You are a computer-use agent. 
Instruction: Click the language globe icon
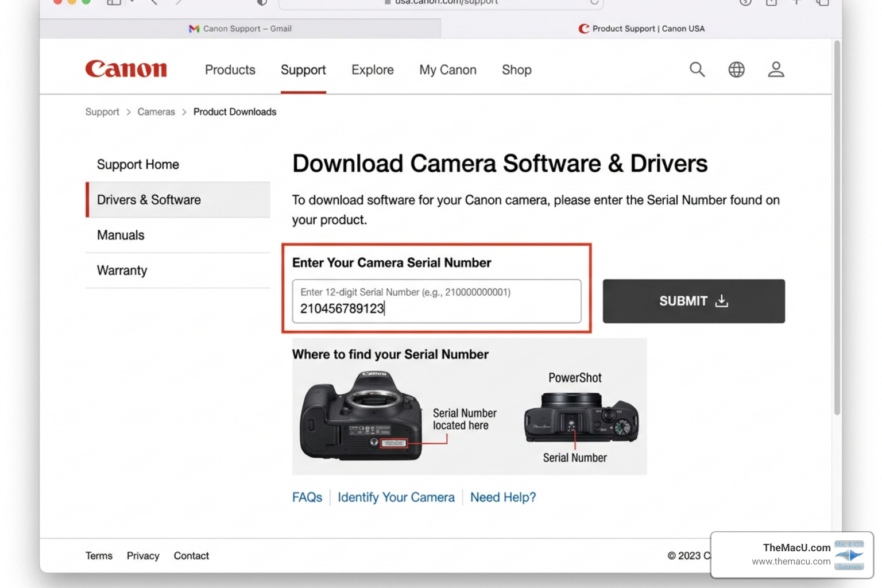tap(736, 69)
